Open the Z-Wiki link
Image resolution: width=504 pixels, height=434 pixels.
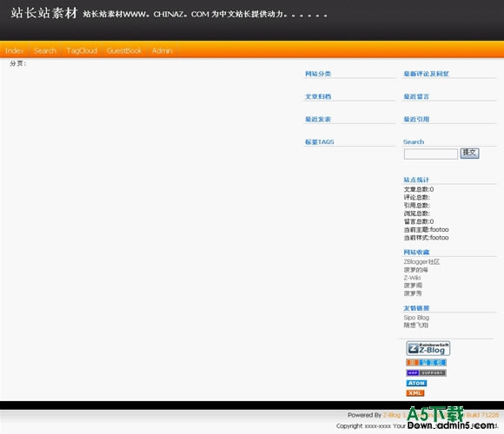(412, 278)
